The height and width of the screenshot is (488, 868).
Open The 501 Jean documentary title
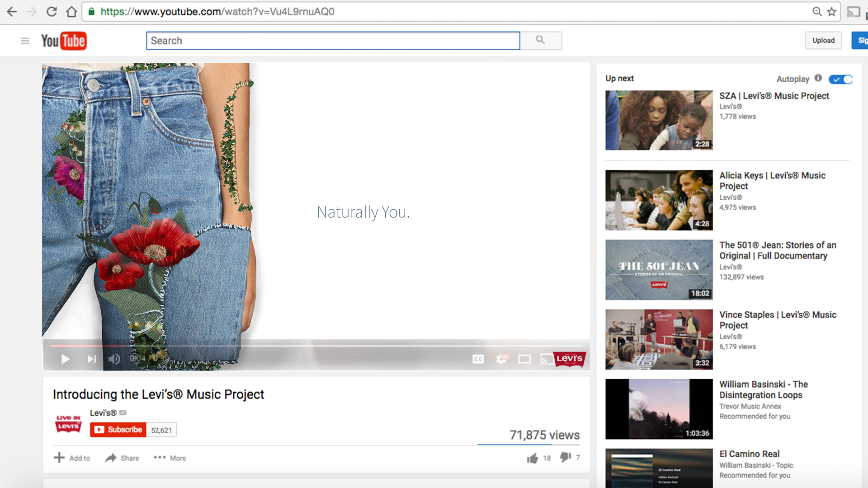[x=778, y=250]
